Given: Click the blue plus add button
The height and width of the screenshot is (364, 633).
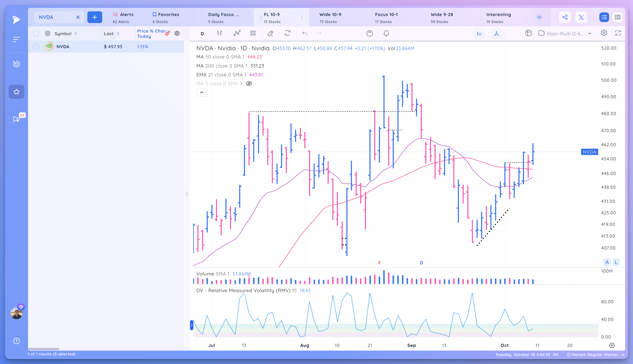Looking at the screenshot, I should (95, 17).
